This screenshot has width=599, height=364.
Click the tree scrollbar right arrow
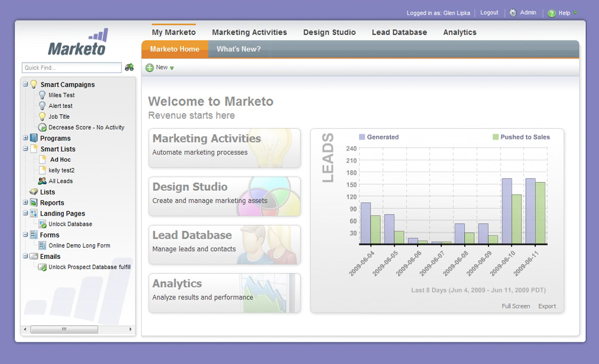(131, 329)
